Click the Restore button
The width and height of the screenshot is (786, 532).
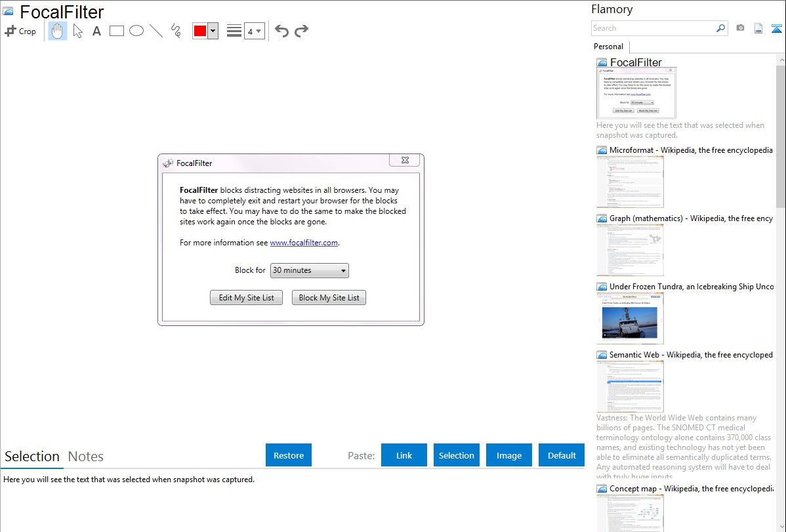(289, 455)
